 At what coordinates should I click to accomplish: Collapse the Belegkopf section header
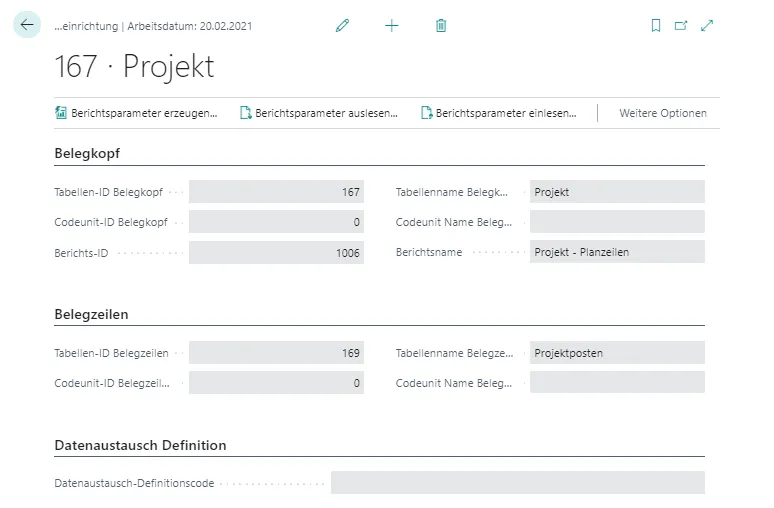tap(88, 153)
